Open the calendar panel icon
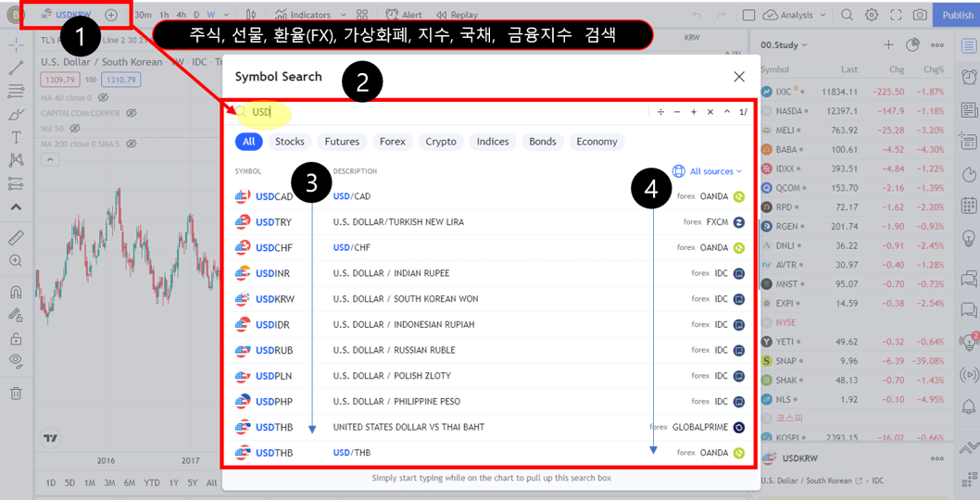The width and height of the screenshot is (980, 500). click(x=969, y=205)
